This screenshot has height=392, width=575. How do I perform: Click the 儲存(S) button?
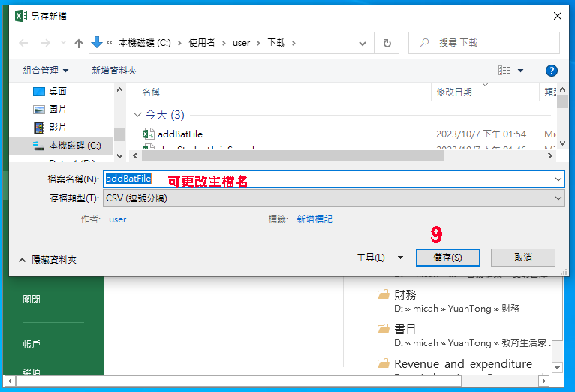pos(447,258)
